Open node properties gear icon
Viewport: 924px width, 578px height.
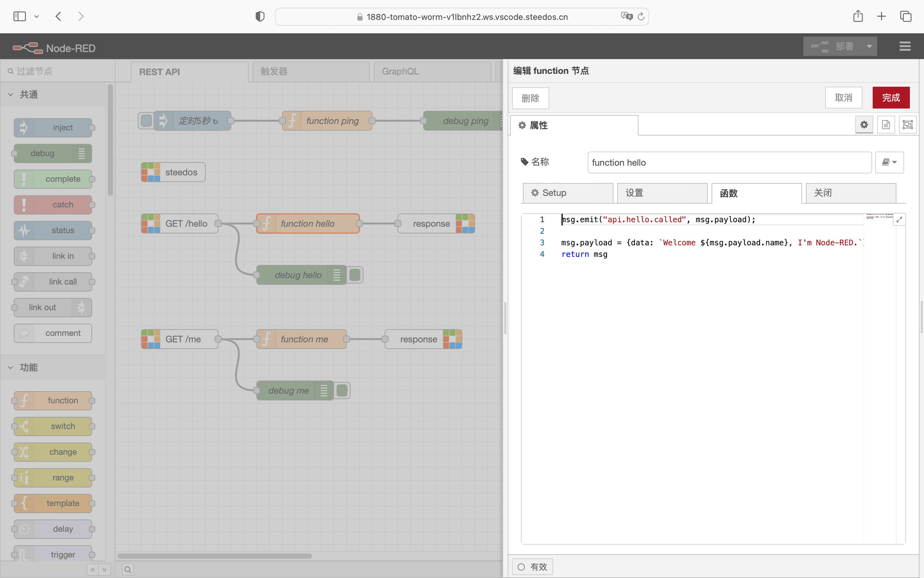click(x=864, y=125)
